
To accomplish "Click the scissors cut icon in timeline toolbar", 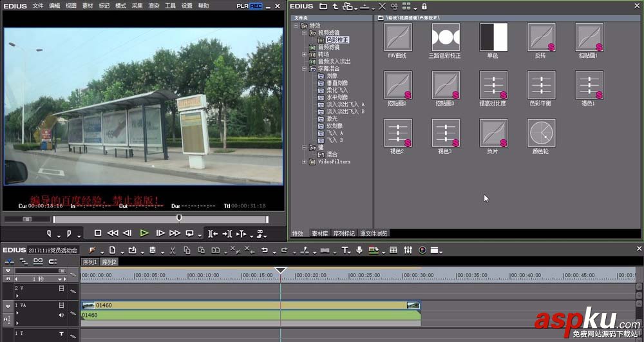I will click(173, 250).
